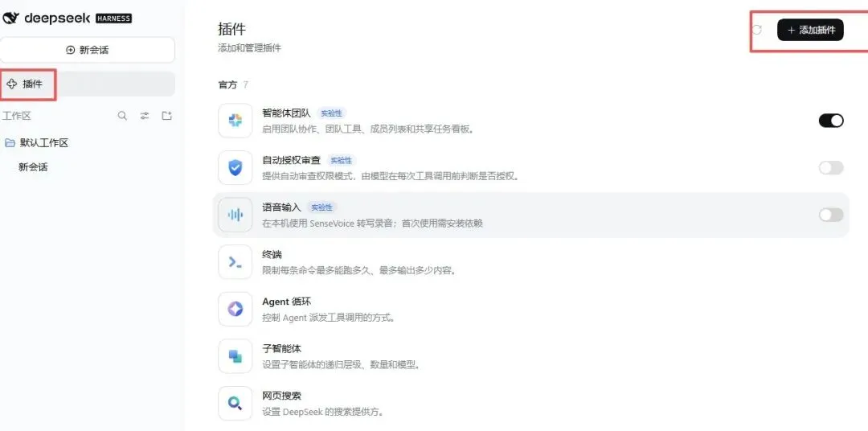Open workspace filter settings icon
The image size is (868, 431).
145,116
